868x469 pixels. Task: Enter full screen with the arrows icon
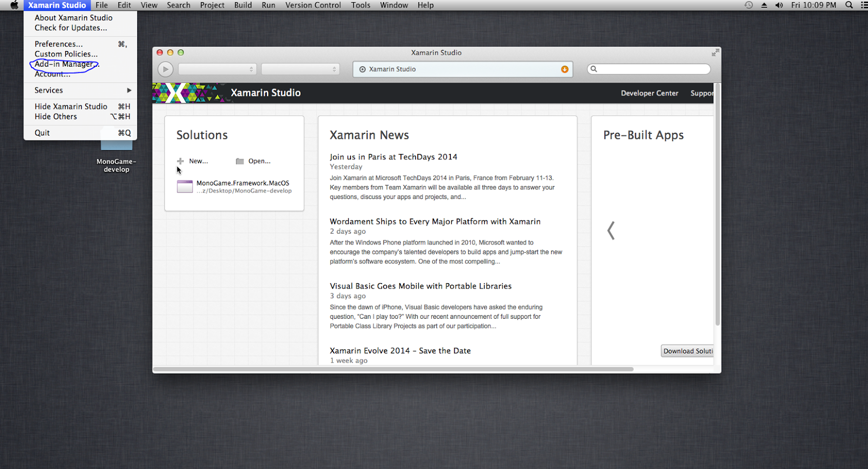[x=716, y=53]
